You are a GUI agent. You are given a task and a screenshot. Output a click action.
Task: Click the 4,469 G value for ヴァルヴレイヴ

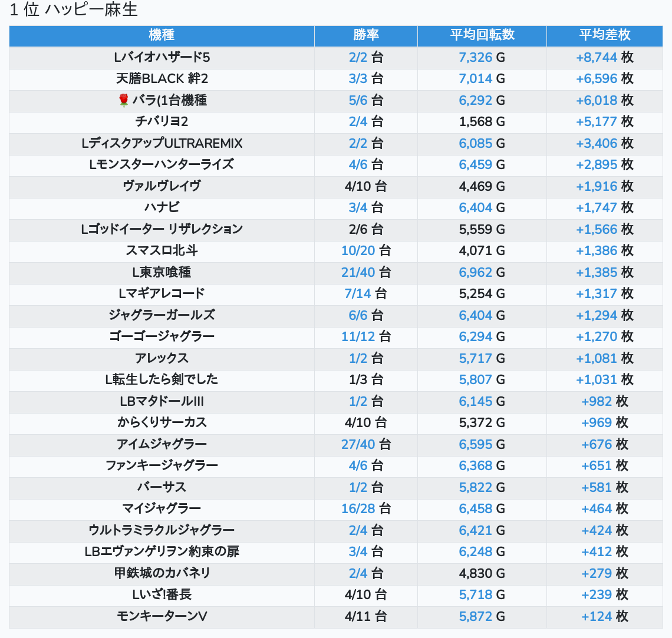482,186
